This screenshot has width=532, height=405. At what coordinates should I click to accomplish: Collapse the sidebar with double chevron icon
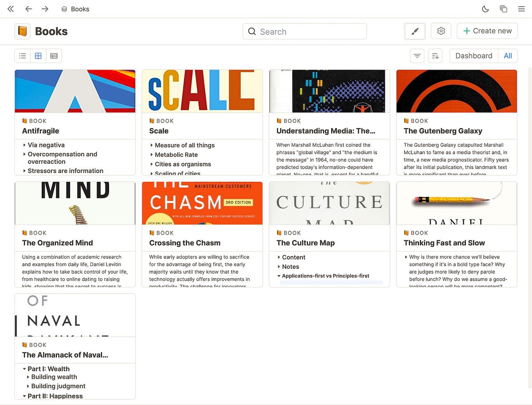click(11, 9)
